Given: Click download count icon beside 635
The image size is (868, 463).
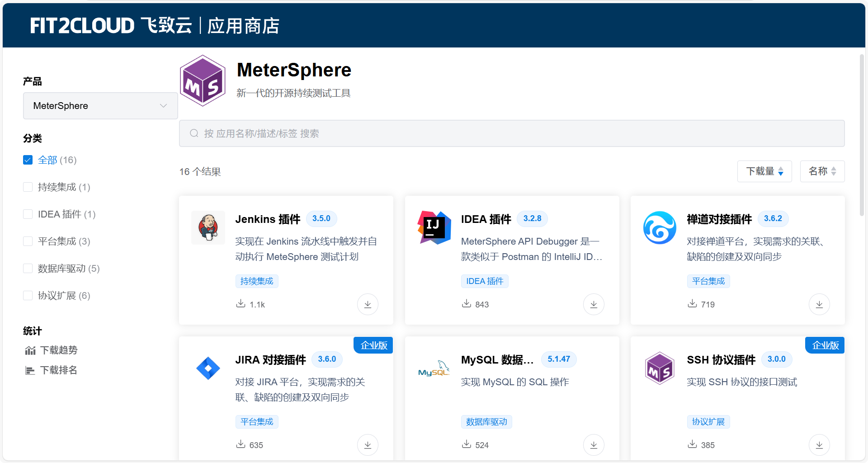Looking at the screenshot, I should coord(241,444).
